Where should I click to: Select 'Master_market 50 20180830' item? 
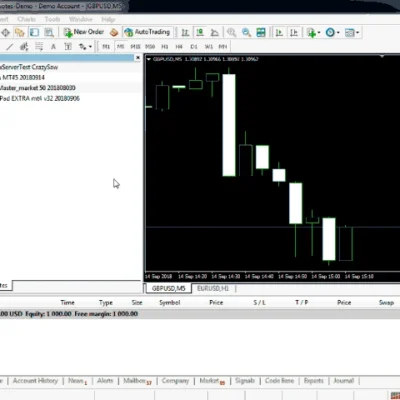point(38,88)
